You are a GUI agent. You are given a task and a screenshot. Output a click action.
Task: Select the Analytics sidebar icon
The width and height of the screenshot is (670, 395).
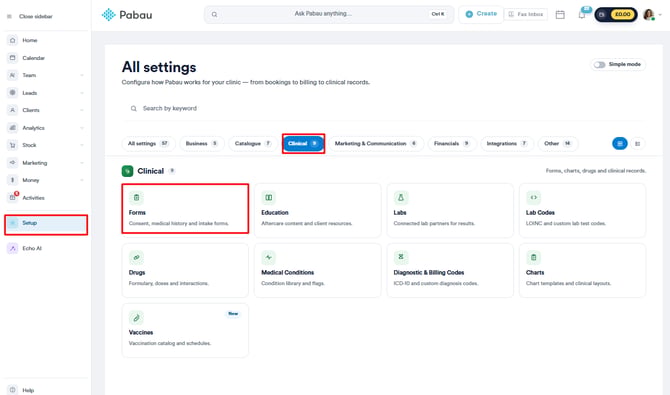pyautogui.click(x=12, y=128)
